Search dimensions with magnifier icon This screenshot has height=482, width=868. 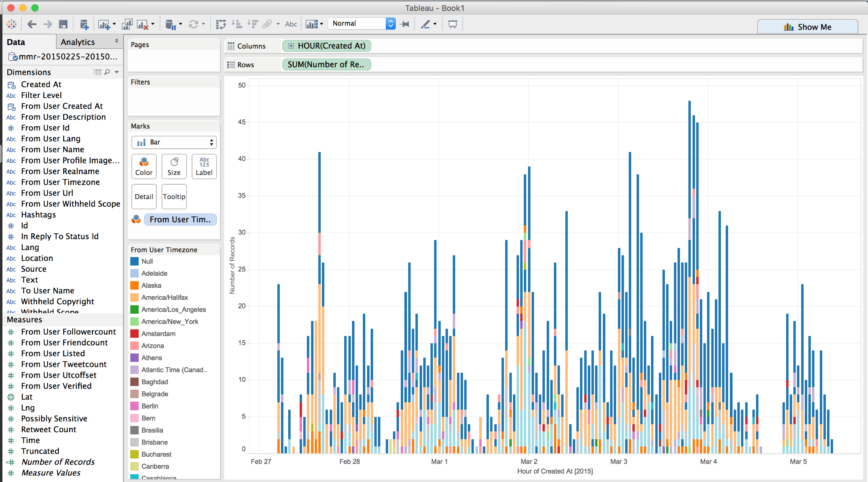tap(107, 72)
